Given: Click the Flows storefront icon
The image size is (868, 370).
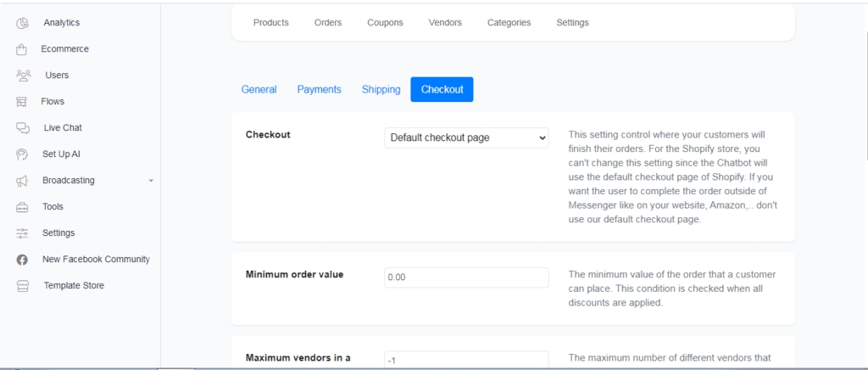Looking at the screenshot, I should click(x=22, y=102).
